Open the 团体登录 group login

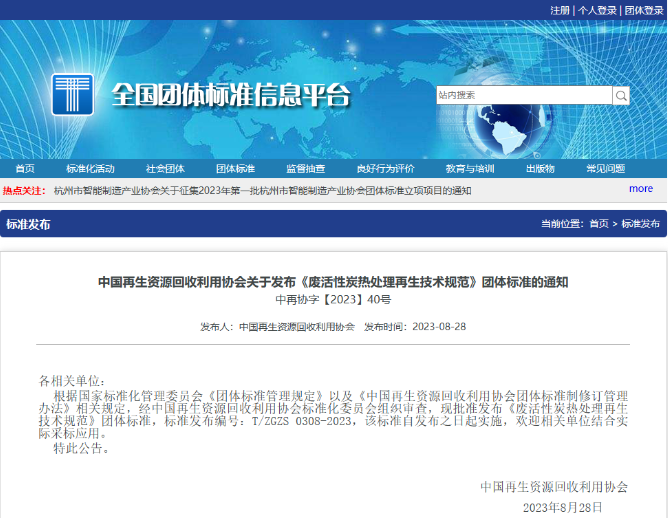643,10
